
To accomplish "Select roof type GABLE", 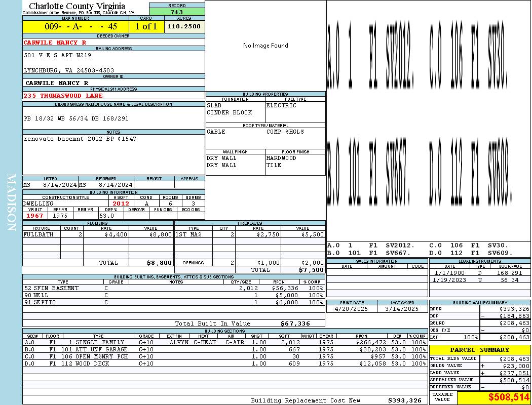I will click(216, 132).
